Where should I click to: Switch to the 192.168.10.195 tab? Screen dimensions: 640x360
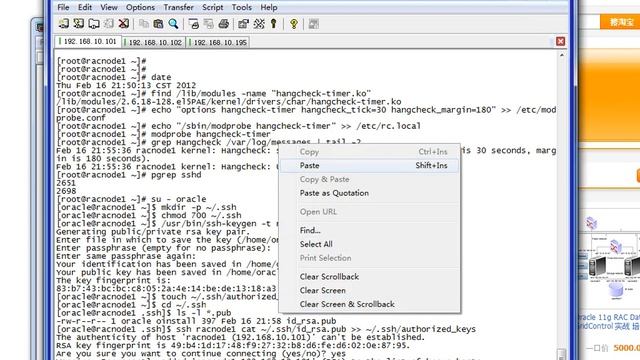218,42
